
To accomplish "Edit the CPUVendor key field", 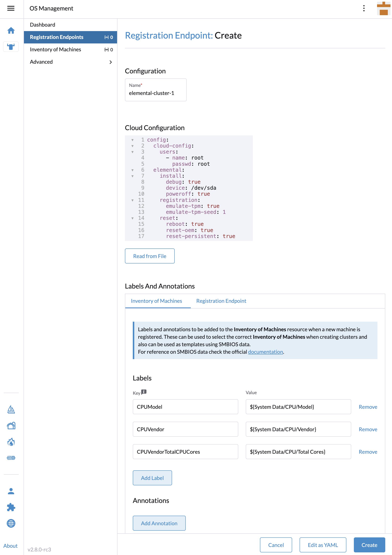I will 185,429.
